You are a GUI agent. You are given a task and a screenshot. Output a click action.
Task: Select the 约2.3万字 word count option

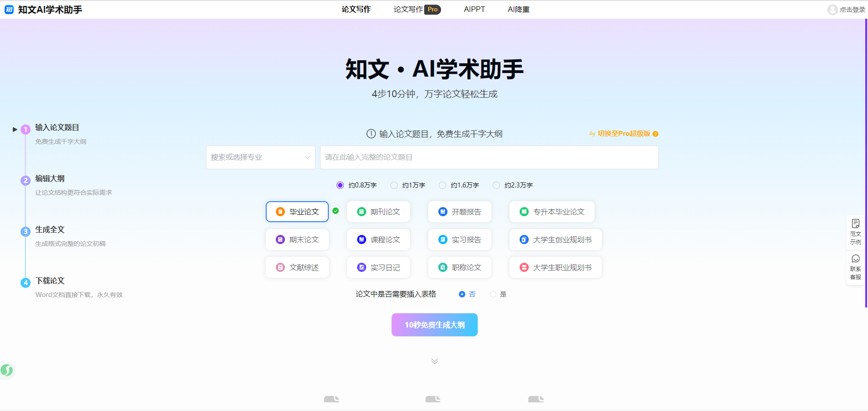pos(496,185)
